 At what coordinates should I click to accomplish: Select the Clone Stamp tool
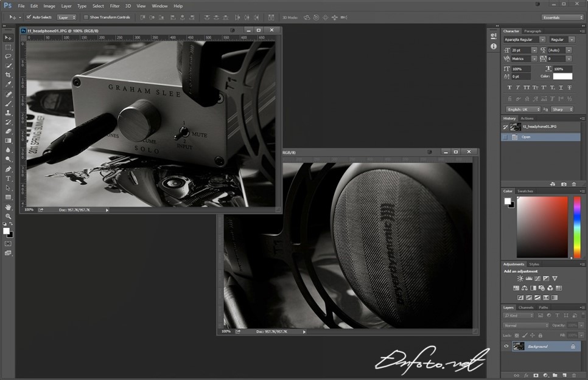pos(8,113)
